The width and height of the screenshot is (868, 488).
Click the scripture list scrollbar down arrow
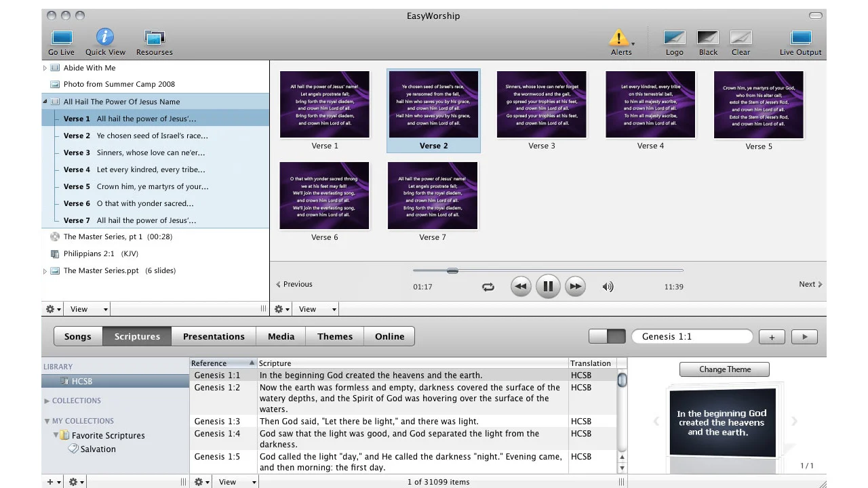point(622,468)
